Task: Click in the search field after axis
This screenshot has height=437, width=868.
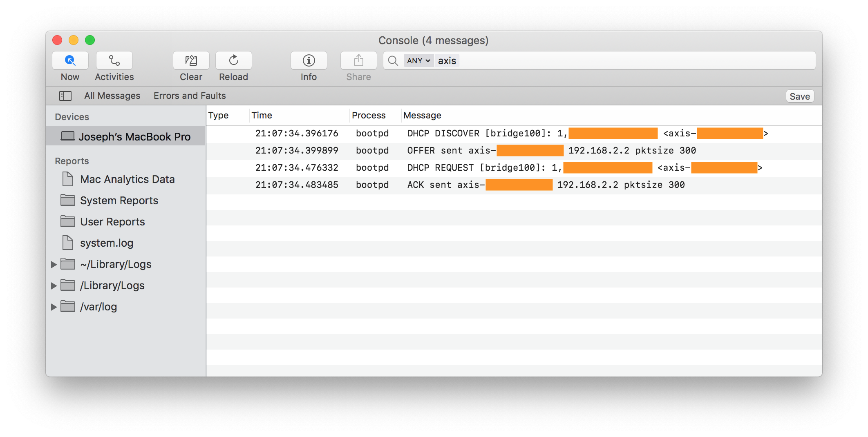Action: tap(613, 61)
